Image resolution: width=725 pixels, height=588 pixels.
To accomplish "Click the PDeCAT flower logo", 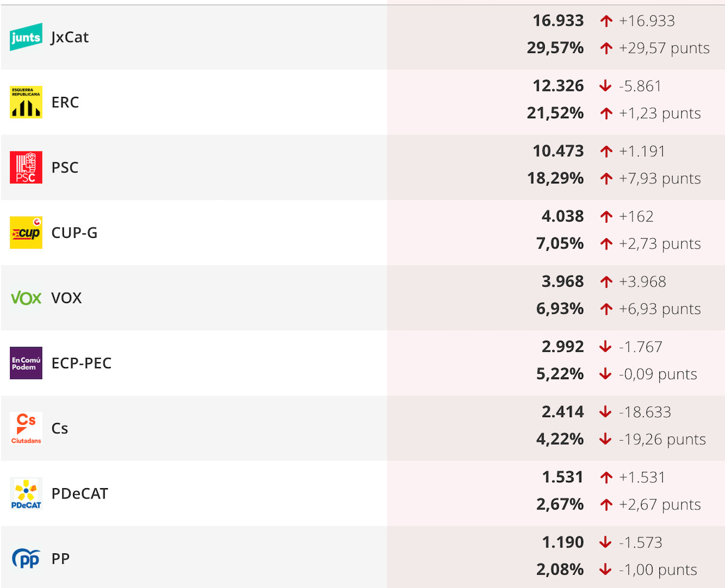I will pos(26,493).
